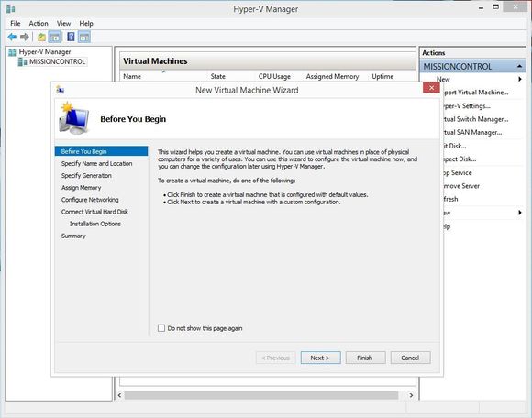The height and width of the screenshot is (418, 532).
Task: Maximize the Hyper-V Manager window
Action: point(495,7)
